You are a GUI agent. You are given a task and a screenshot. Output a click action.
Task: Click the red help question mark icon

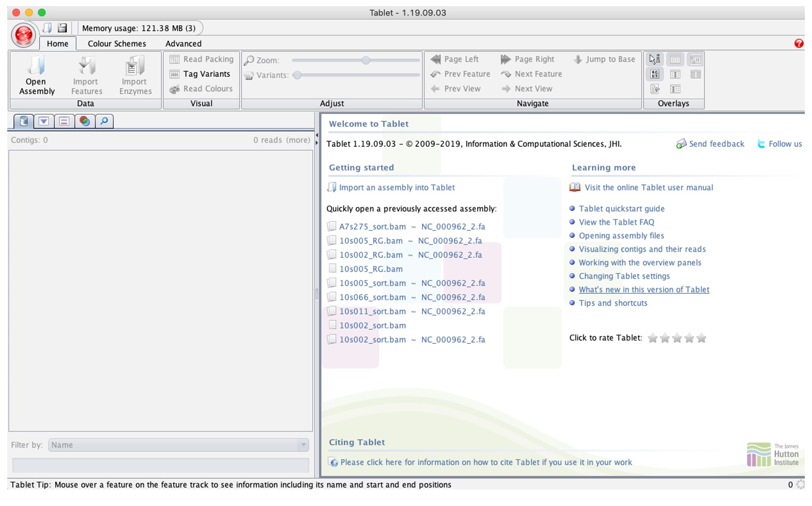tap(798, 44)
